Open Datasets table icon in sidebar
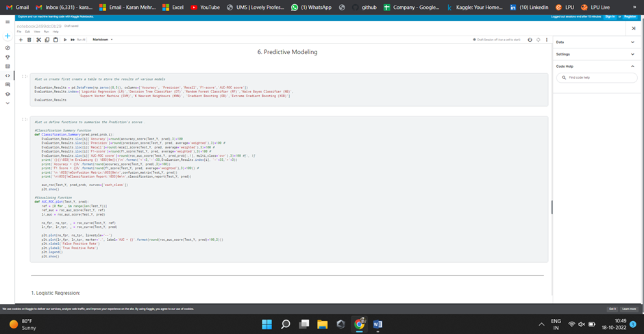 click(x=8, y=66)
